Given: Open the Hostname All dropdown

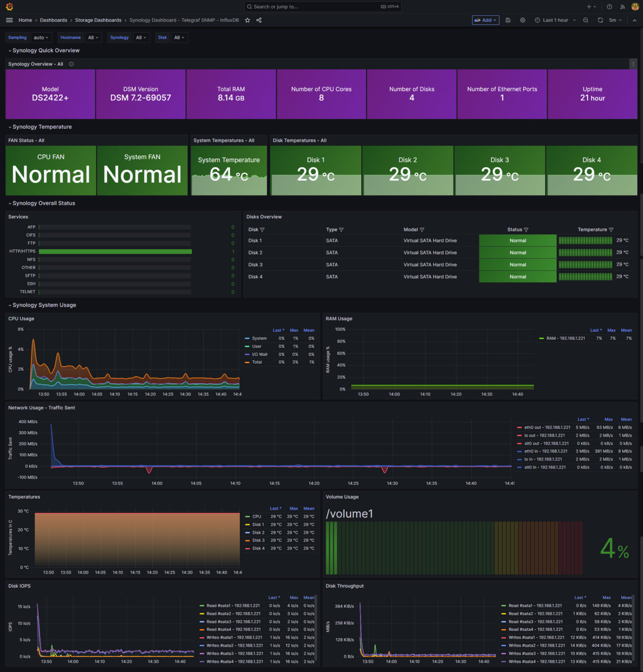Looking at the screenshot, I should (x=93, y=38).
